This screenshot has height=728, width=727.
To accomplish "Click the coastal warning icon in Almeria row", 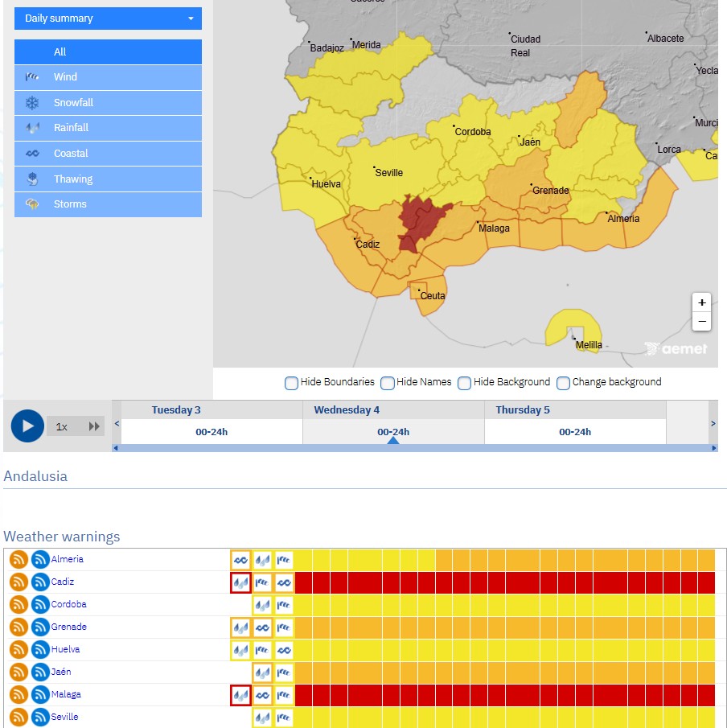I will pos(240,559).
